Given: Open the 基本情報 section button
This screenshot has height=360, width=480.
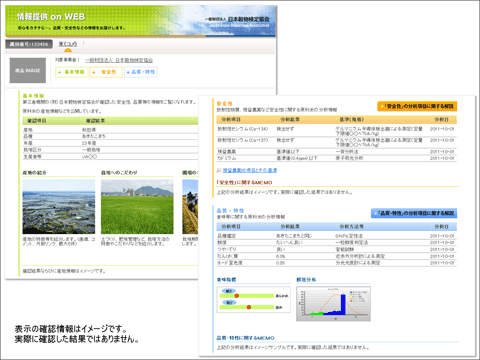Looking at the screenshot, I should tap(72, 72).
